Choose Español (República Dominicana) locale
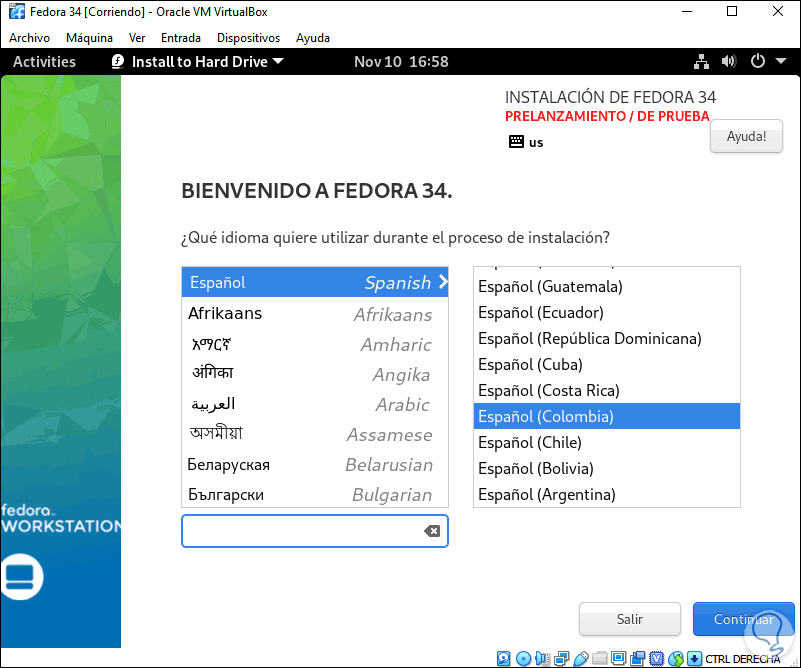 click(x=606, y=339)
